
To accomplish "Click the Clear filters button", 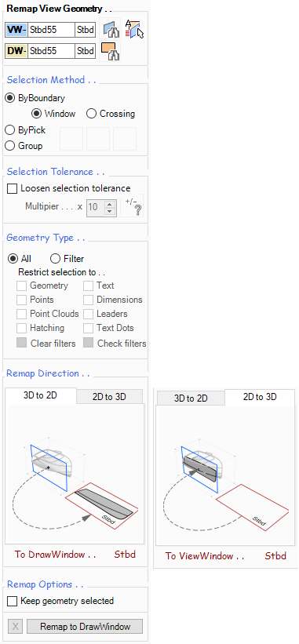I will [x=46, y=344].
